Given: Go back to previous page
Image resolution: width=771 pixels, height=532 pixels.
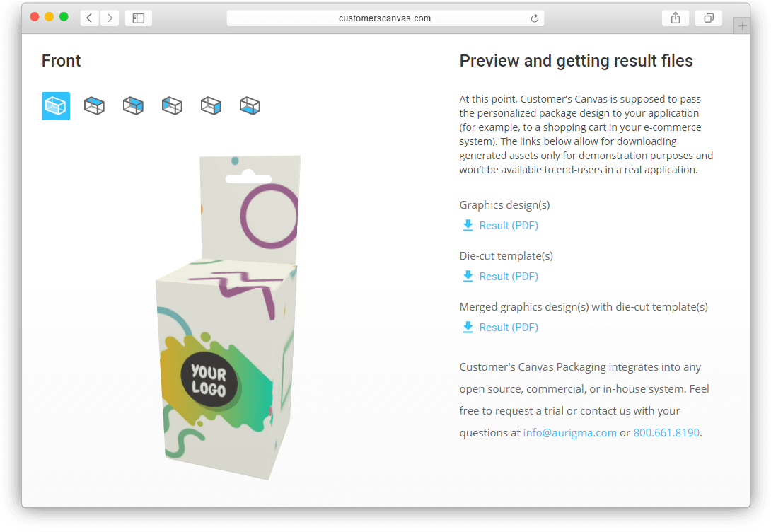Looking at the screenshot, I should click(x=90, y=18).
